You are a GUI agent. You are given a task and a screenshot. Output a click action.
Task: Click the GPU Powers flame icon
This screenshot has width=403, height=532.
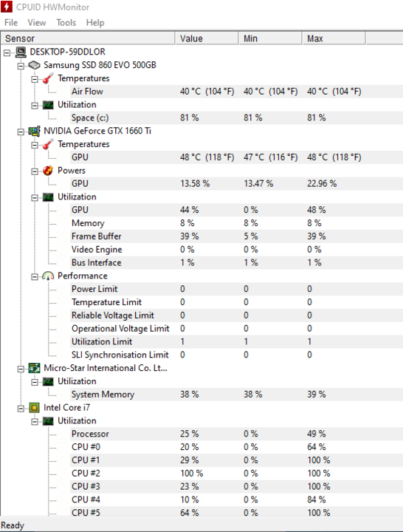[x=48, y=171]
